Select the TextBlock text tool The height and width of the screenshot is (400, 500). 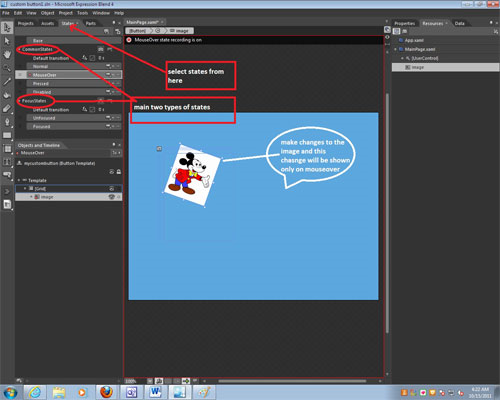click(7, 162)
